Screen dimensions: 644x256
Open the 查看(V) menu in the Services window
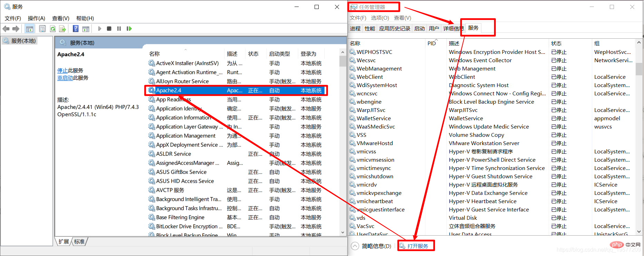61,18
